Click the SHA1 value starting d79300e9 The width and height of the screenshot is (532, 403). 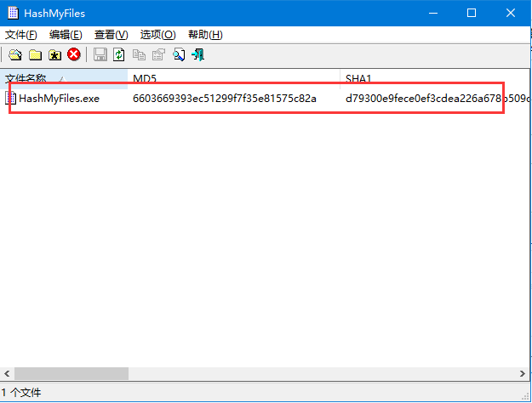pyautogui.click(x=438, y=99)
